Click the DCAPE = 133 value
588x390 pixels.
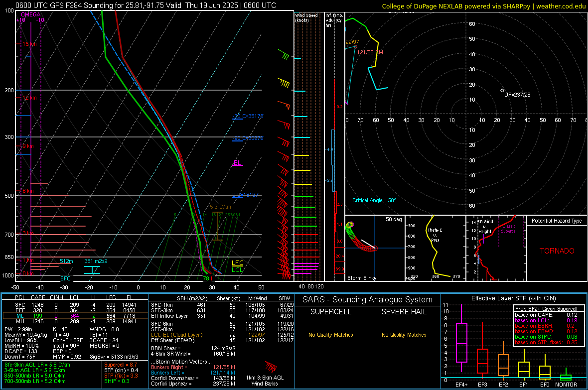pyautogui.click(x=20, y=351)
